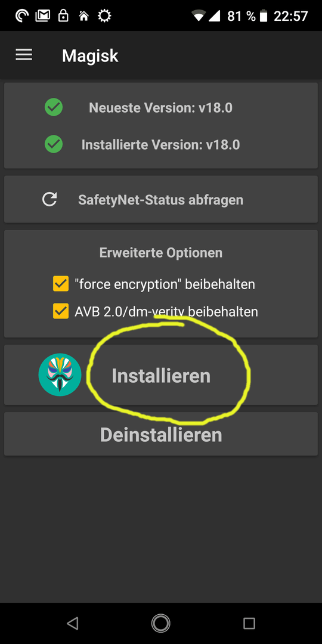Screen dimensions: 322x644
Task: Tap the Erweiterte Optionen heading
Action: click(161, 253)
